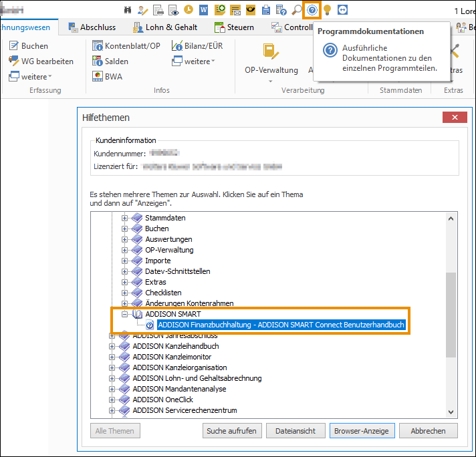The height and width of the screenshot is (457, 476).
Task: Click the open book icon beside ADDISON SMART
Action: pyautogui.click(x=137, y=314)
